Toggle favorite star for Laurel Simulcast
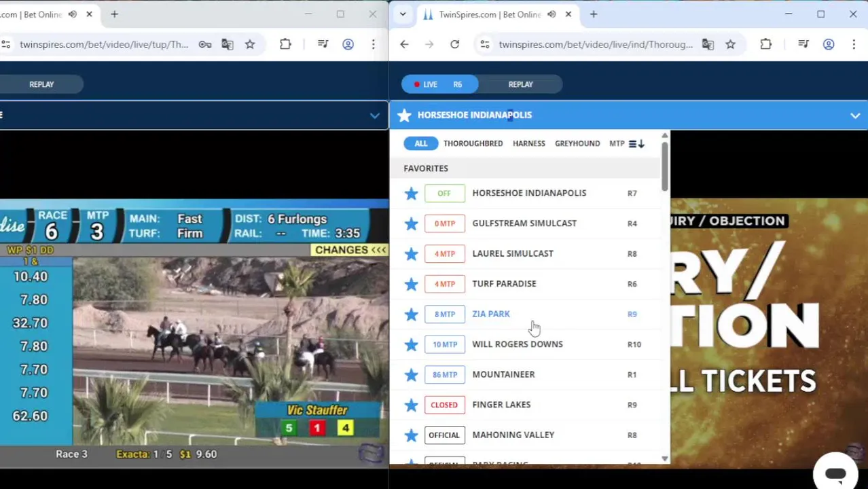Viewport: 868px width, 489px height. click(x=411, y=254)
